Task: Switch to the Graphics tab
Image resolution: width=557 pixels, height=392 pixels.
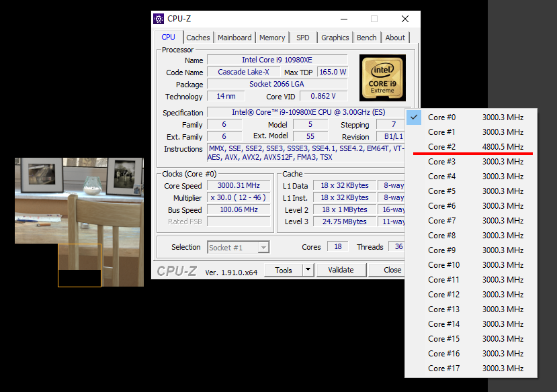Action: coord(335,38)
